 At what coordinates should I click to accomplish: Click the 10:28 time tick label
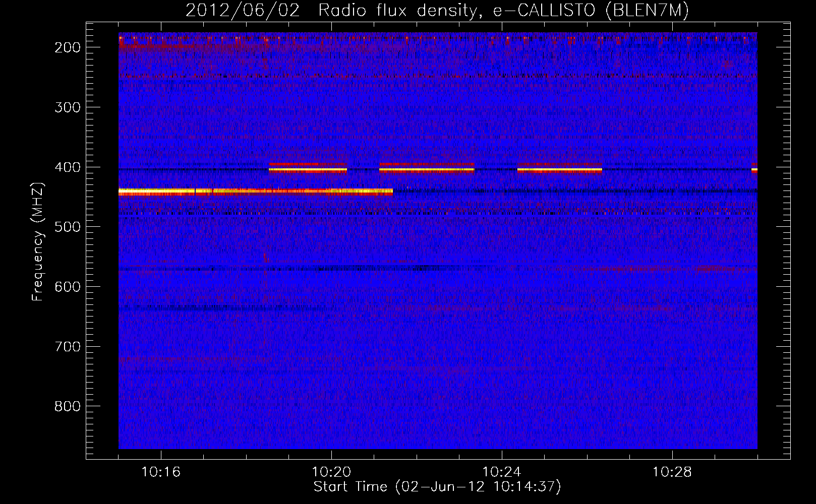pyautogui.click(x=672, y=472)
